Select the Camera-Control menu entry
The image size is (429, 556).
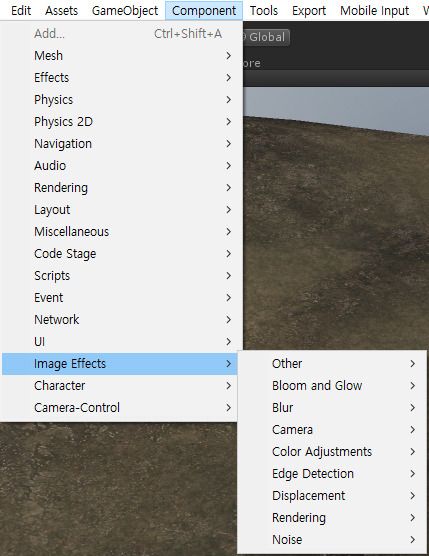pyautogui.click(x=119, y=407)
